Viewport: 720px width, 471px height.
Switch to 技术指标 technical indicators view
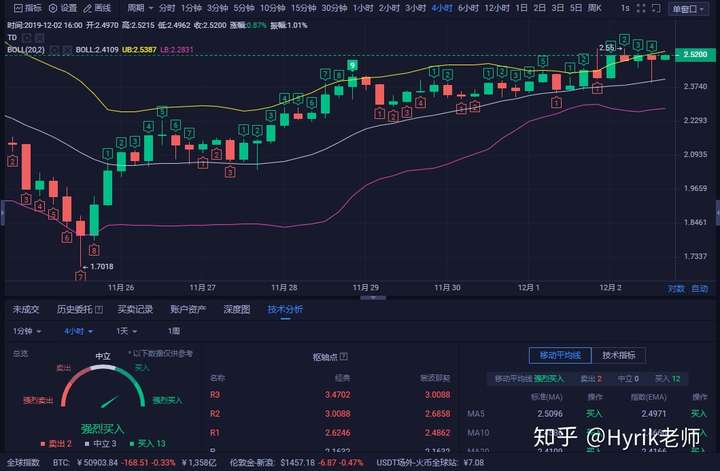click(x=619, y=355)
